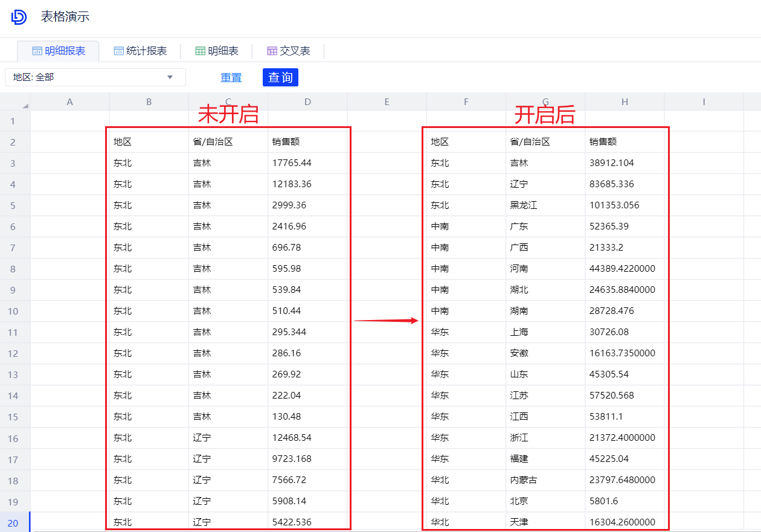The width and height of the screenshot is (761, 532).
Task: Expand the 地区 dropdown arrow
Action: click(x=170, y=77)
